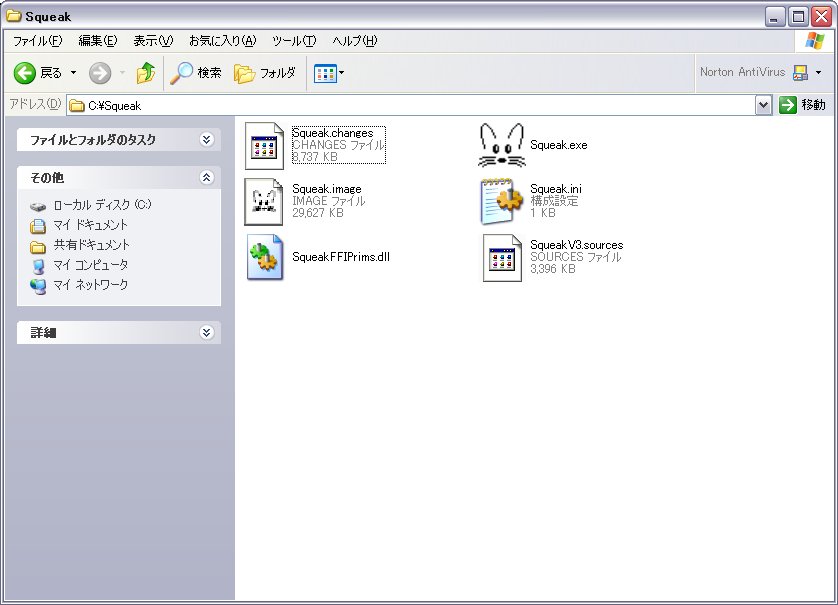
Task: Click the 移動 go button
Action: tap(803, 105)
